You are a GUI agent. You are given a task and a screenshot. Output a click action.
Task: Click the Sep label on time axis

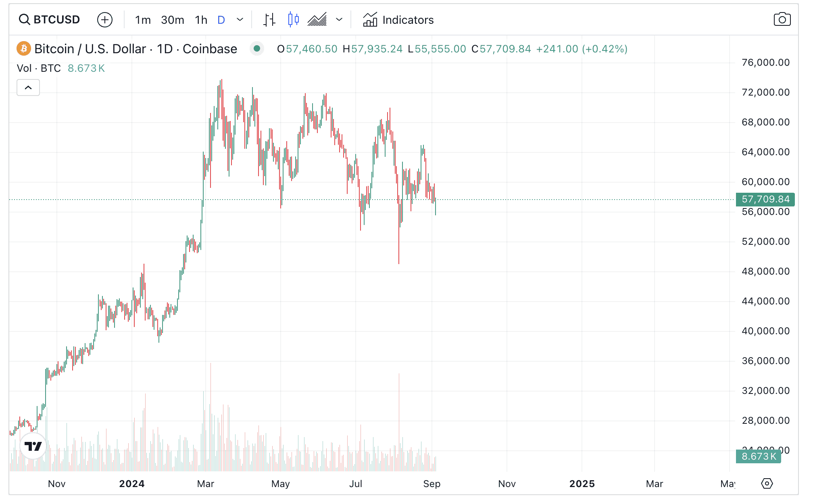point(432,484)
